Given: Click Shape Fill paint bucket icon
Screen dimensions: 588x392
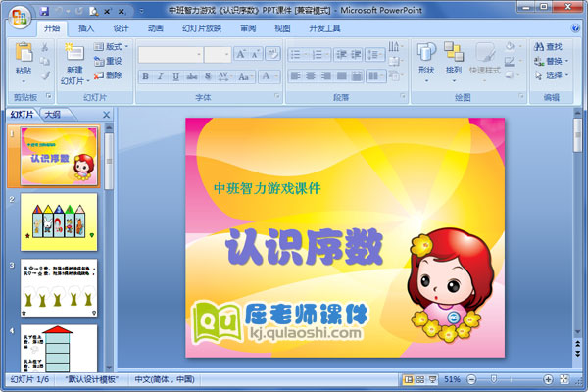Looking at the screenshot, I should point(511,46).
